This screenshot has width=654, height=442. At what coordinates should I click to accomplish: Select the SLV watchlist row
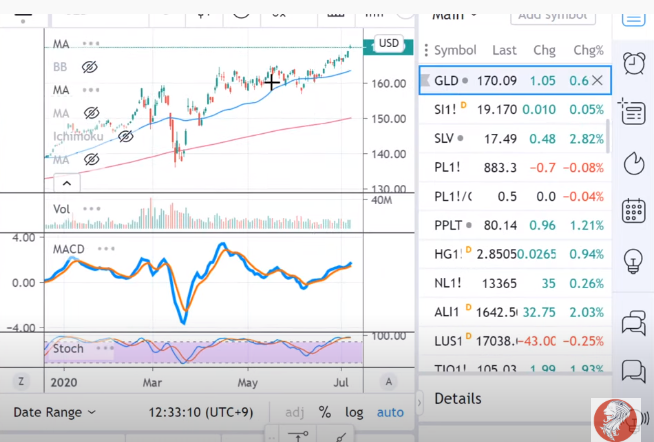click(x=515, y=138)
